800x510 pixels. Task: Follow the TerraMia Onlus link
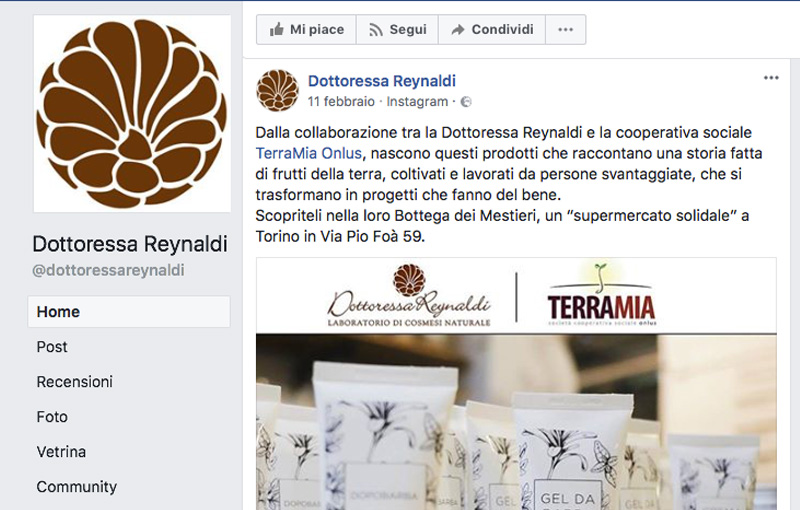[309, 153]
